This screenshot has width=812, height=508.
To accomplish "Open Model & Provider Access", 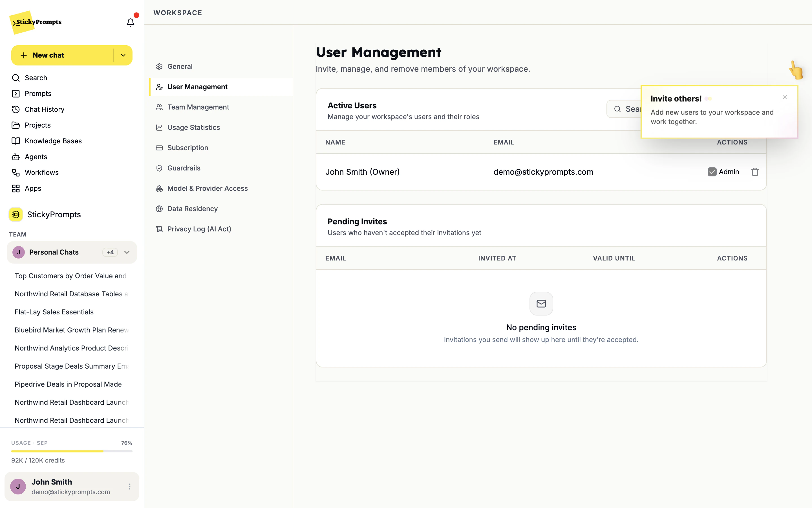I will 221,189.
